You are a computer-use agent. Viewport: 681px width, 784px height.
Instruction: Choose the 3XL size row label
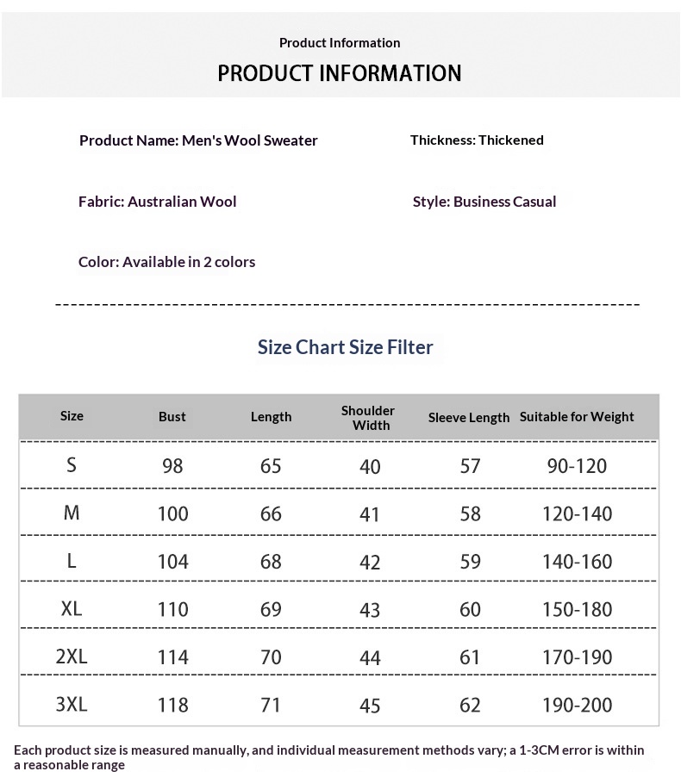[72, 704]
